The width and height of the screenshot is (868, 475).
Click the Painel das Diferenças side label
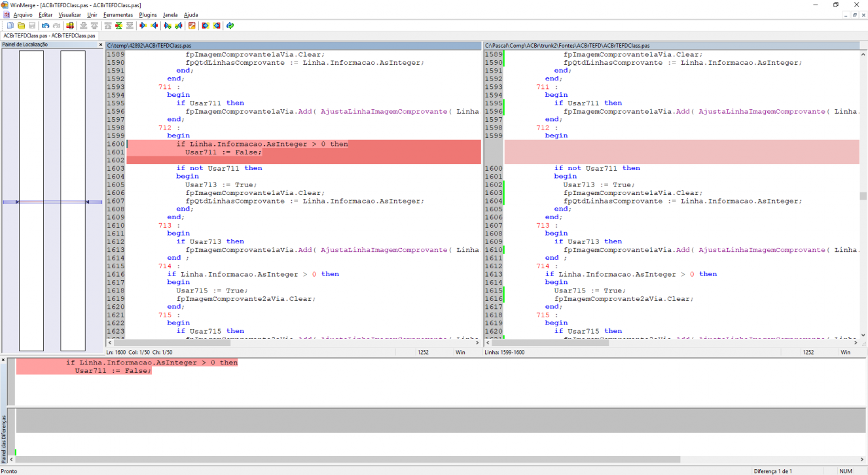4,438
